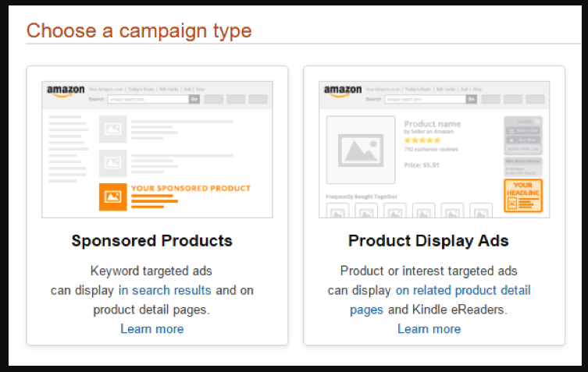Open the "on related product detail pages" link
The height and width of the screenshot is (372, 588).
coord(462,290)
